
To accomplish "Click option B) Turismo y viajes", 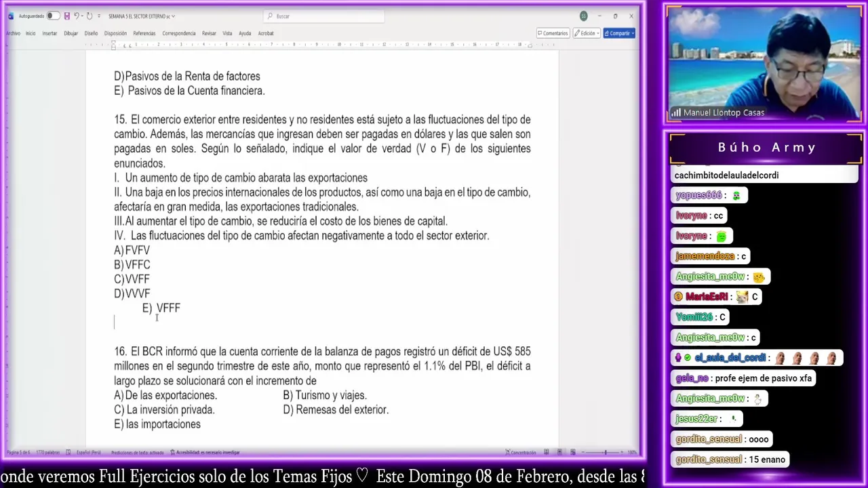I will pos(324,395).
